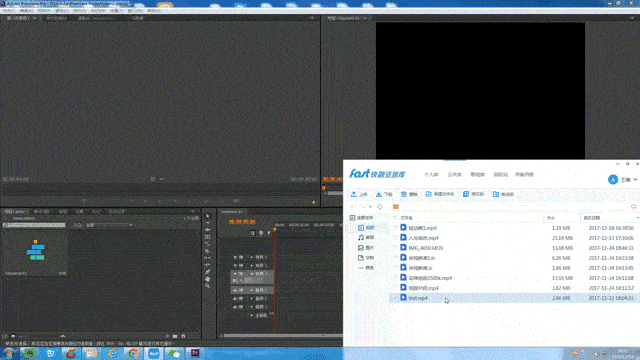The width and height of the screenshot is (640, 360).
Task: Select the Pen tool in tools panel
Action: coord(207,272)
